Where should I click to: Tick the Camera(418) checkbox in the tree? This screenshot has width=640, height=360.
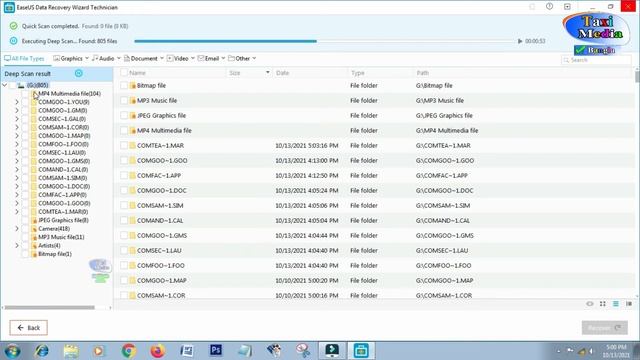(x=25, y=229)
